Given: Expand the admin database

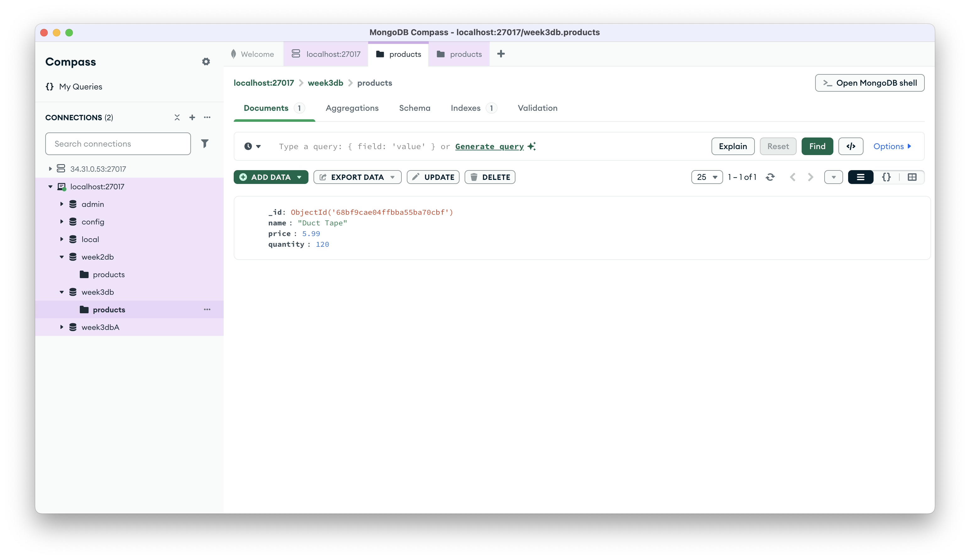Looking at the screenshot, I should point(62,204).
